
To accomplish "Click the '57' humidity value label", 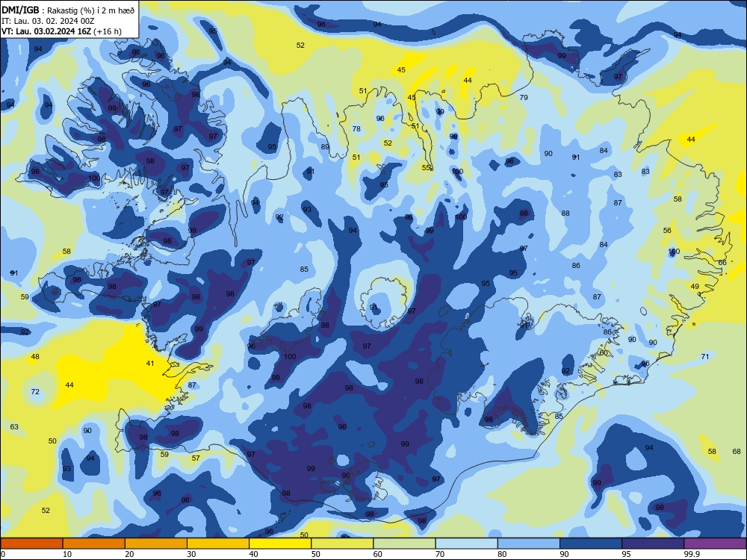I will tap(196, 458).
